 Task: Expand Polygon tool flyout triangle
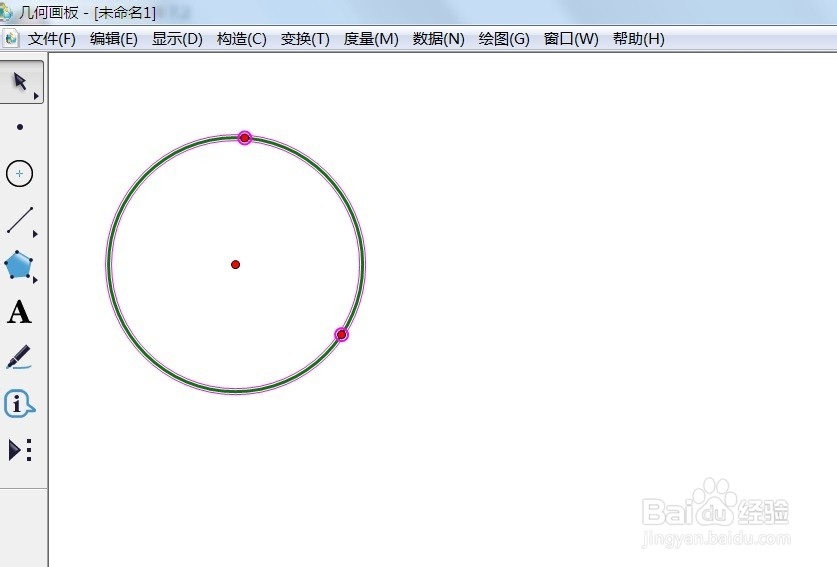click(x=35, y=280)
